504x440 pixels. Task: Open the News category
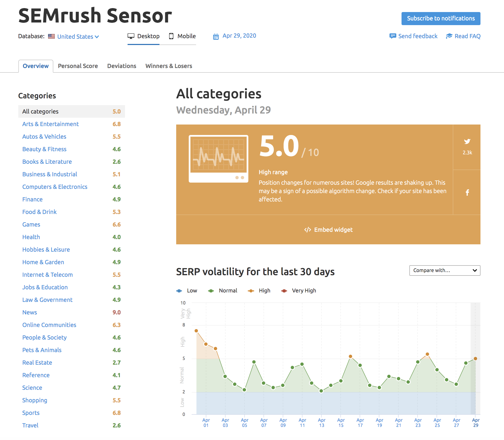[30, 312]
